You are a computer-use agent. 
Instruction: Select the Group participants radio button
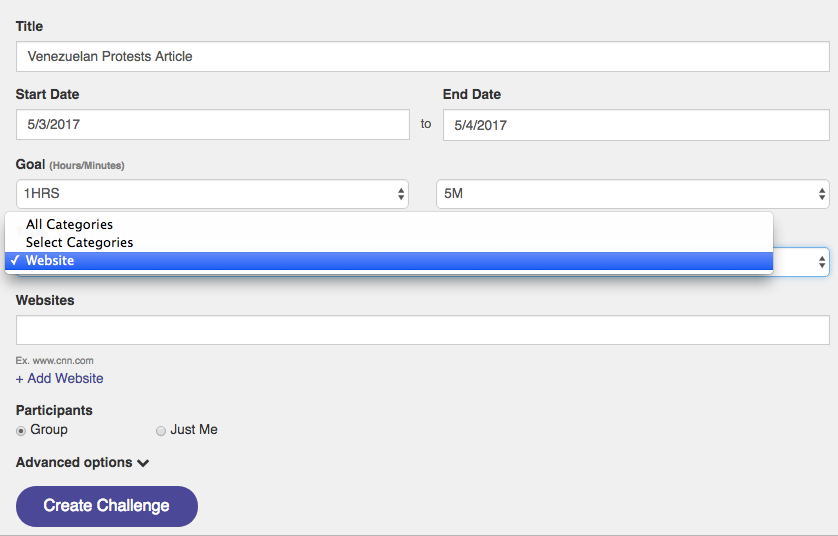(x=22, y=430)
